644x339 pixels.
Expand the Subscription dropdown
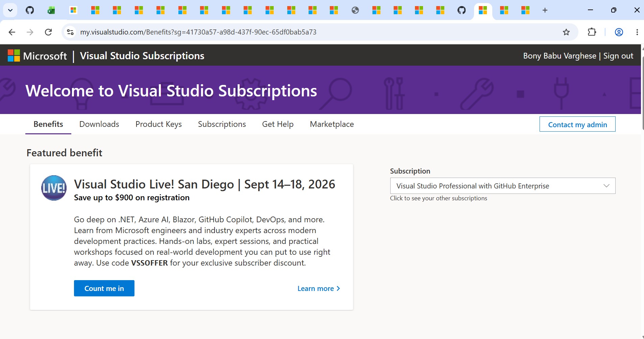tap(503, 186)
